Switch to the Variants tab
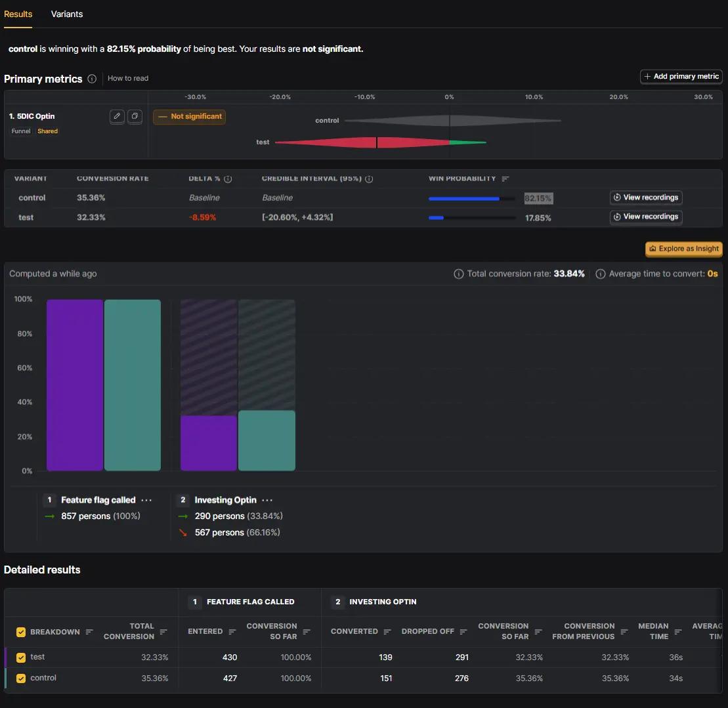The image size is (728, 708). pyautogui.click(x=67, y=14)
